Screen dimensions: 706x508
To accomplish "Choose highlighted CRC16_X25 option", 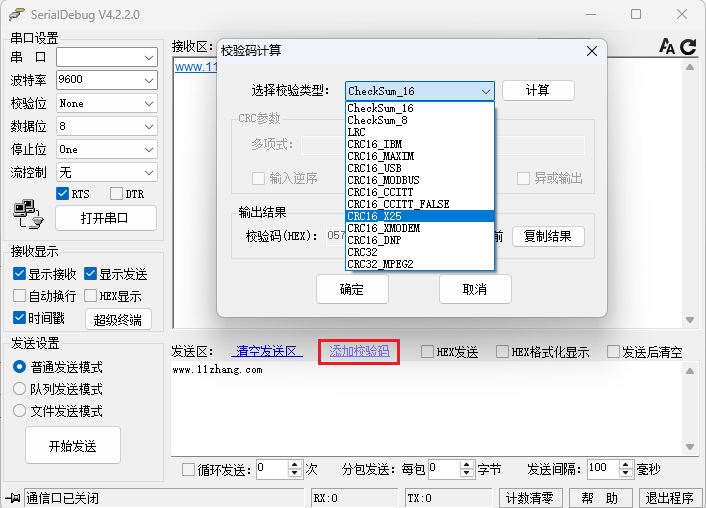I will click(x=420, y=216).
